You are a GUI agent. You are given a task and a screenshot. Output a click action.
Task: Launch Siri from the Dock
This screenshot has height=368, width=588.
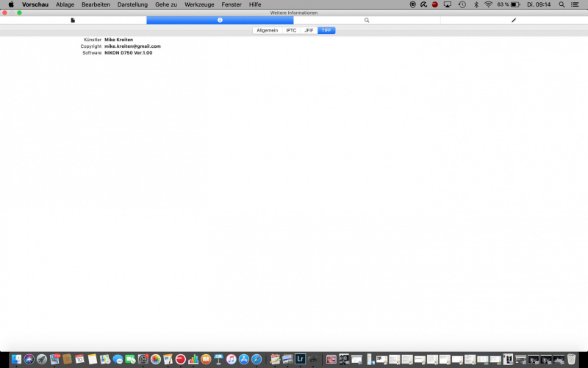[x=29, y=359]
